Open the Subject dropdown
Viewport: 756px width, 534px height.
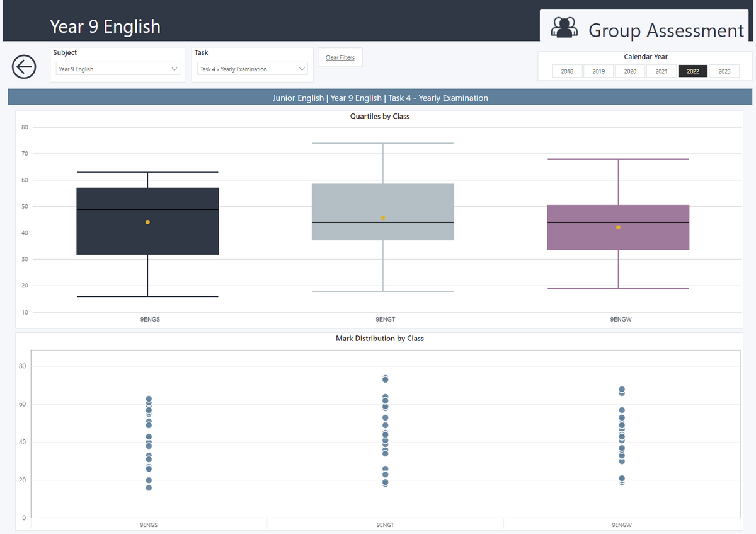pyautogui.click(x=118, y=69)
